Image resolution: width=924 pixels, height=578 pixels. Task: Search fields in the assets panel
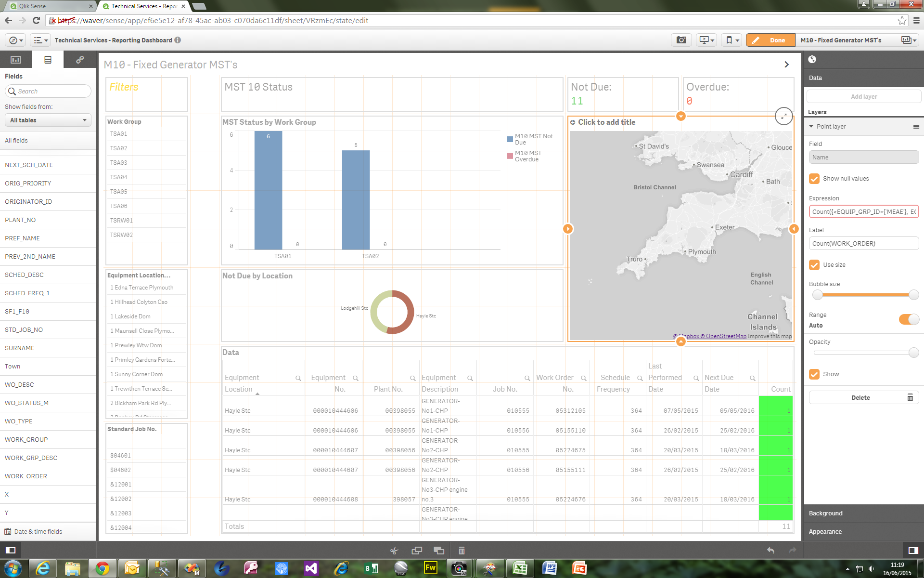pyautogui.click(x=48, y=91)
